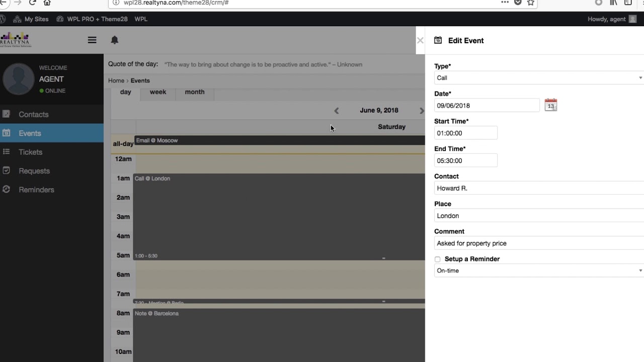
Task: Click the Place field London
Action: click(539, 216)
